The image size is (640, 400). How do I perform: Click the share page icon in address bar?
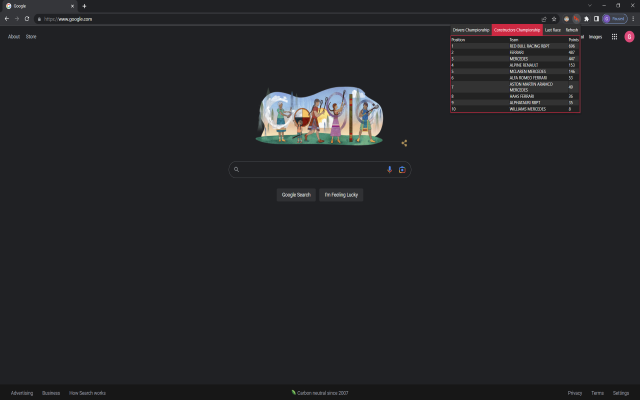(x=544, y=19)
